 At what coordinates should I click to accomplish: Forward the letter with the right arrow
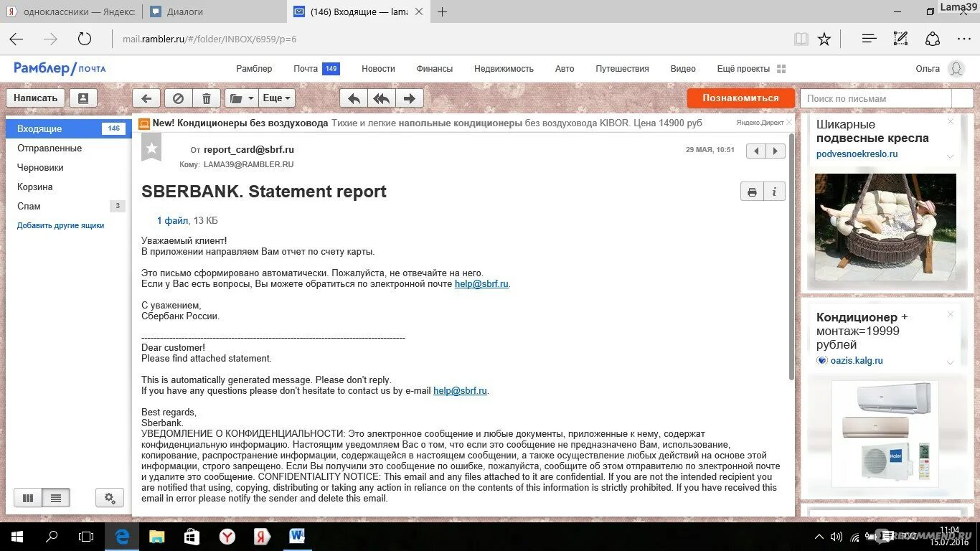[410, 98]
